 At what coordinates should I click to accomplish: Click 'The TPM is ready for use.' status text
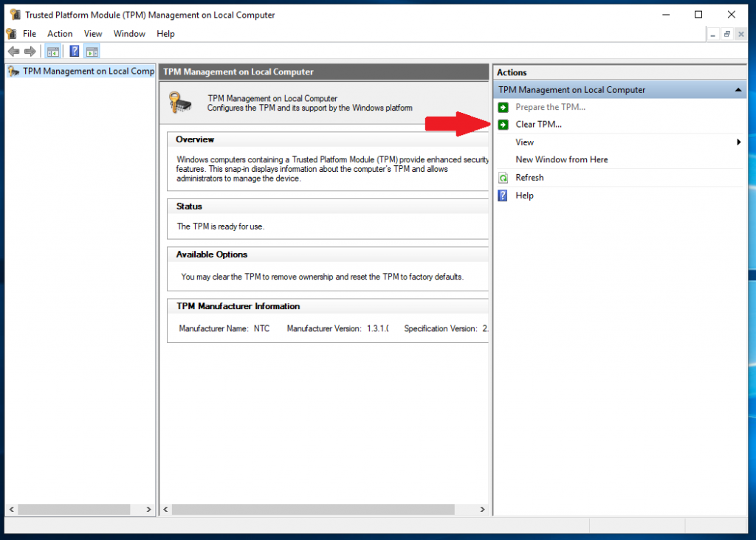220,226
